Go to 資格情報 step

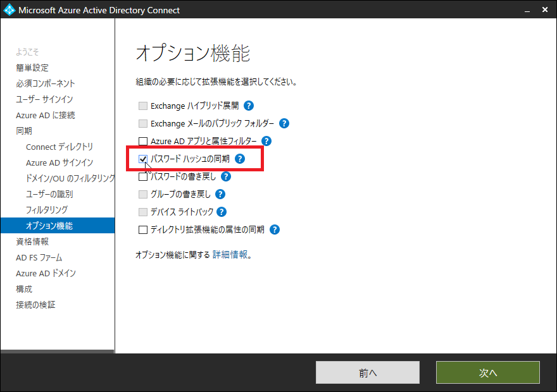32,242
